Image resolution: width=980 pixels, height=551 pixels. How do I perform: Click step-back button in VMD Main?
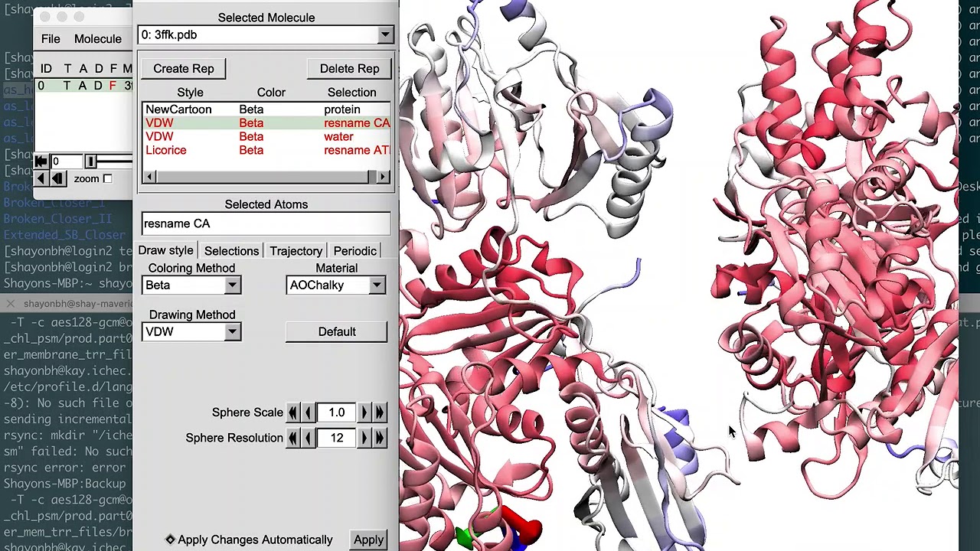(x=57, y=179)
